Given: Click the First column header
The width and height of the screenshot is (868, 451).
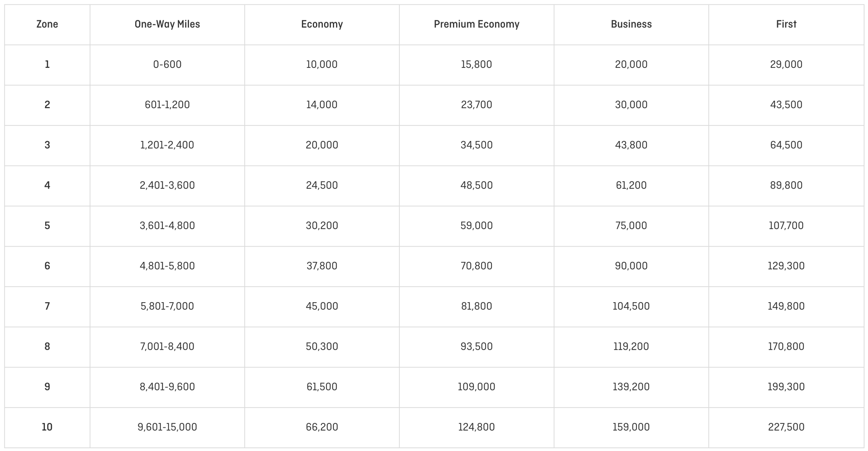Looking at the screenshot, I should point(786,24).
